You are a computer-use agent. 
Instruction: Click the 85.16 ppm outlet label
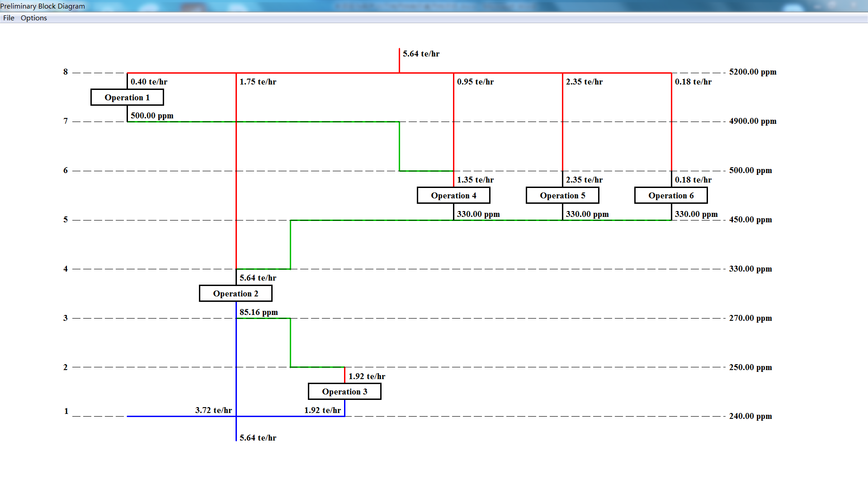[x=259, y=312]
